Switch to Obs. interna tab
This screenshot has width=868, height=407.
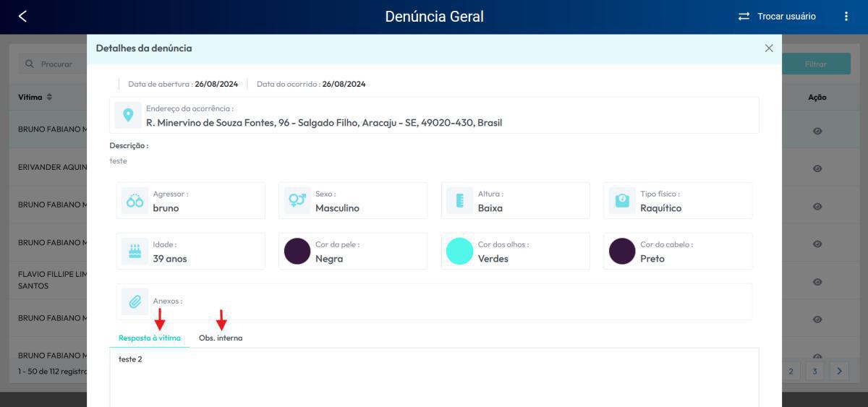coord(221,338)
